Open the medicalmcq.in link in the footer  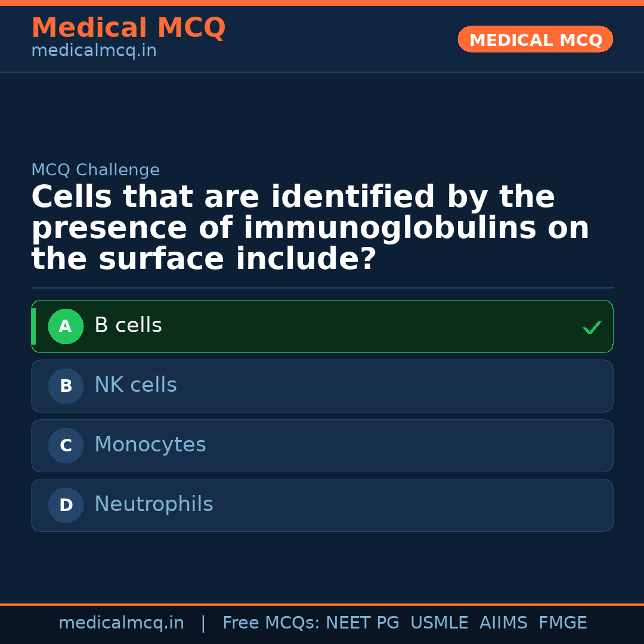point(121,623)
